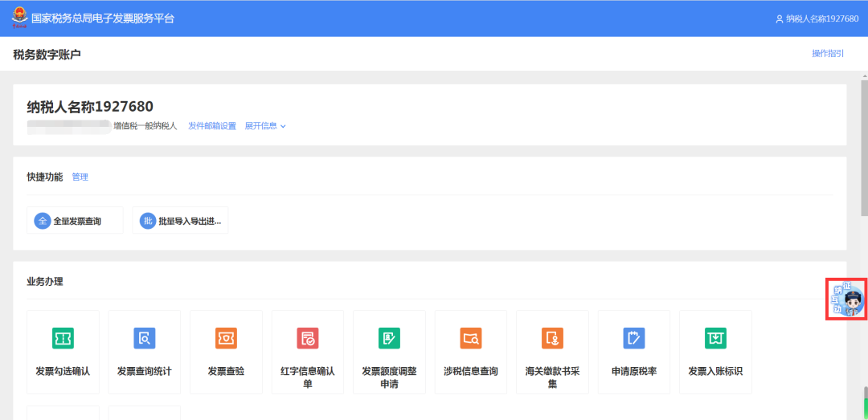Click the 发票入账标识 green icon

point(716,338)
